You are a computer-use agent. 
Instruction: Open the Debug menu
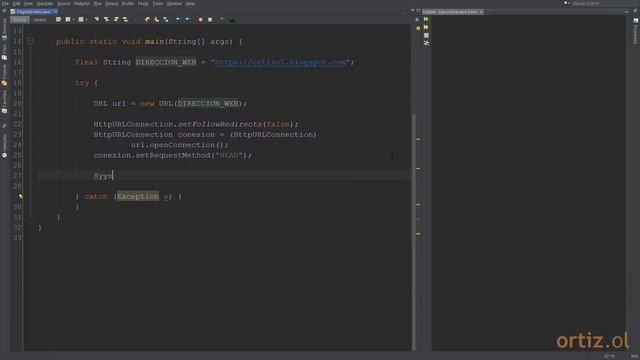point(111,4)
